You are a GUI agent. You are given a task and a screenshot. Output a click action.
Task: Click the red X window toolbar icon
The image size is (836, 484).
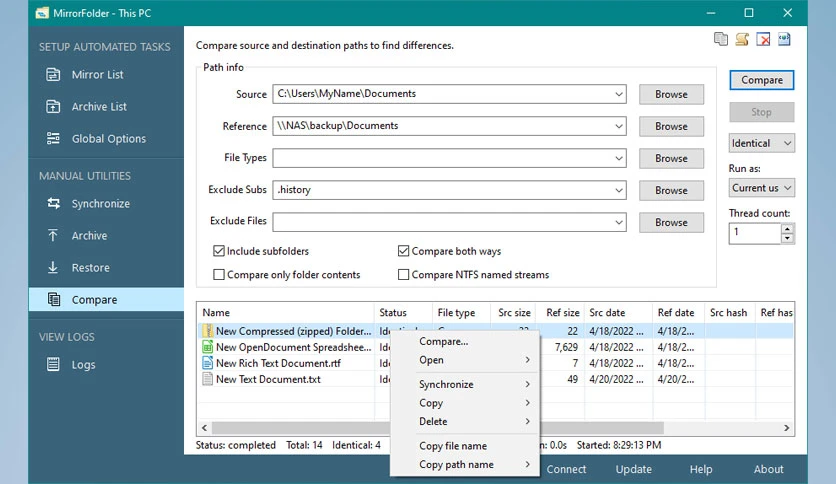click(x=763, y=39)
